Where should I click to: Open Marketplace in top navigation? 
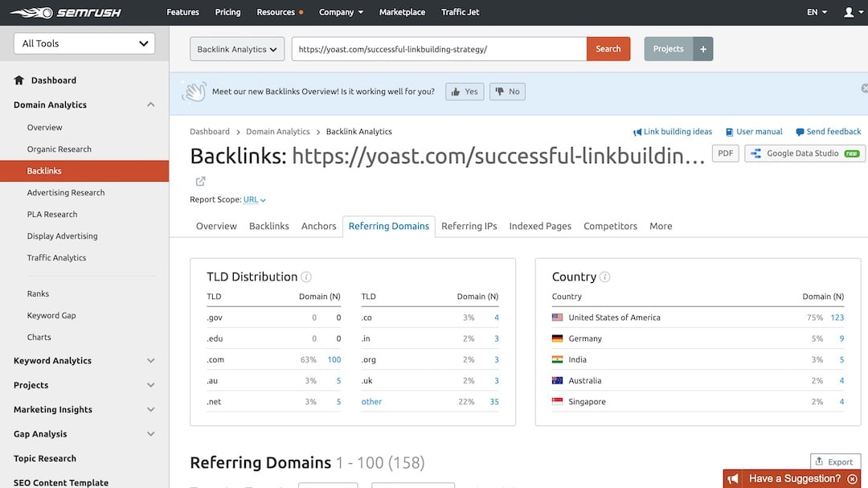tap(402, 12)
